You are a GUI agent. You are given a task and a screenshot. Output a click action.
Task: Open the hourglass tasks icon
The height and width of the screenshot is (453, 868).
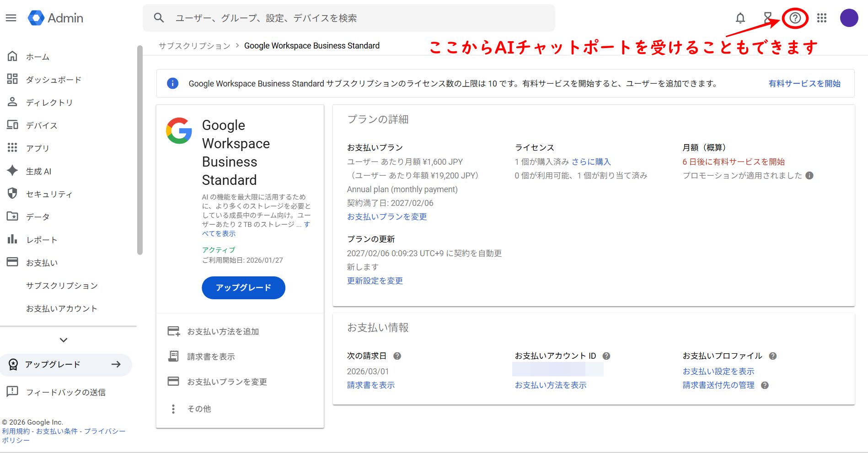(x=767, y=18)
